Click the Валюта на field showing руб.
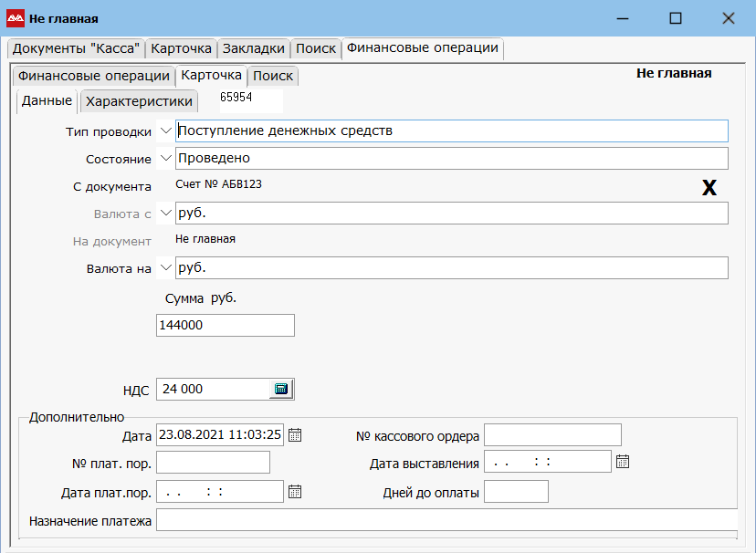The width and height of the screenshot is (756, 553). tap(452, 267)
